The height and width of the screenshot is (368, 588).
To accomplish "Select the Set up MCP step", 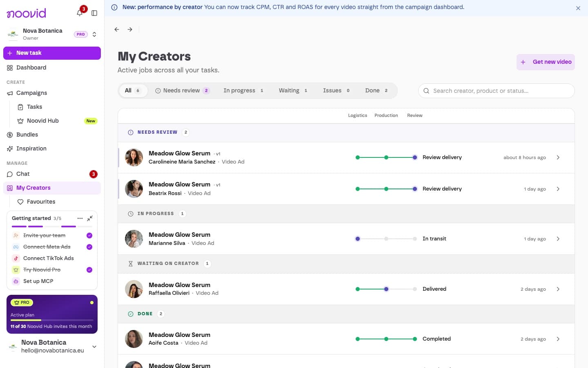I will coord(52,281).
